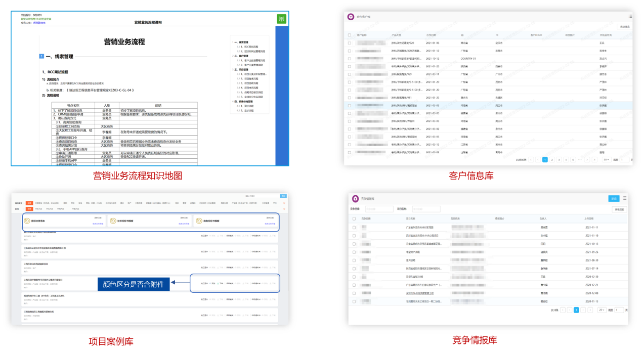Open the 20 page-size dropdown in competitive intelligence library
Viewport: 644px width, 352px height.
pos(602,310)
